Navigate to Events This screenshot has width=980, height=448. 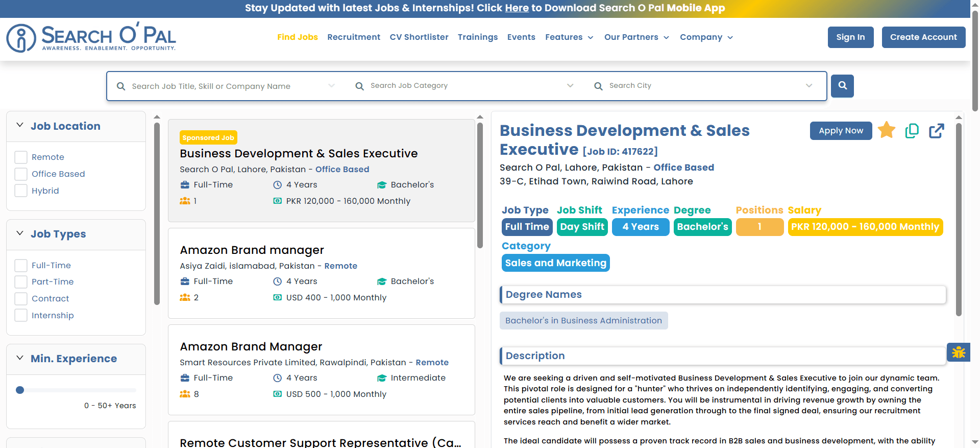(x=521, y=37)
